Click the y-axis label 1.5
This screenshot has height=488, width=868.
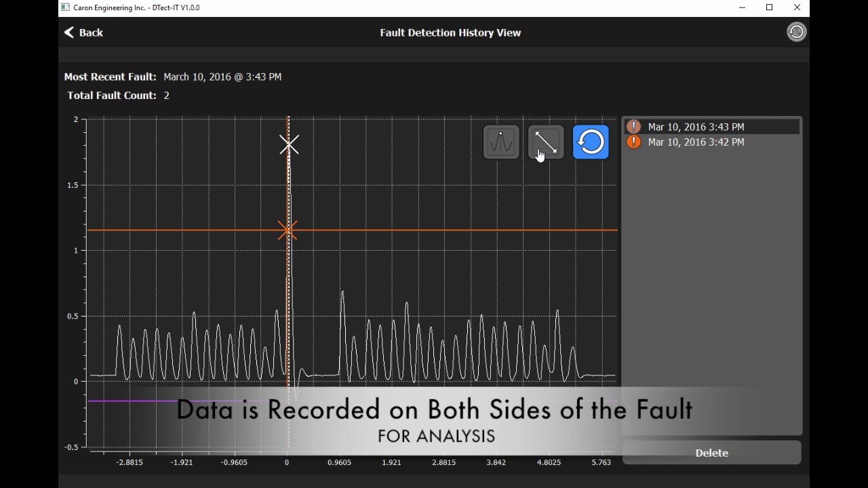(x=73, y=185)
